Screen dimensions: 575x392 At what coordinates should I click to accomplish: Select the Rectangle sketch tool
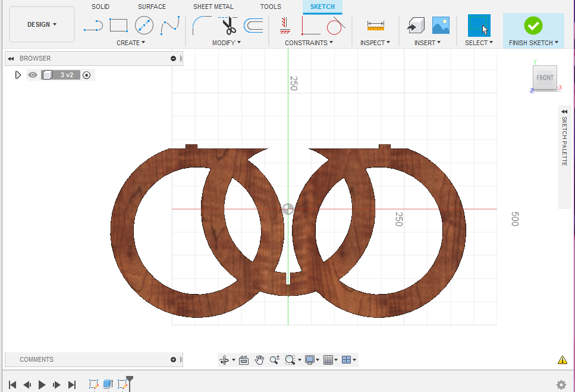[118, 26]
